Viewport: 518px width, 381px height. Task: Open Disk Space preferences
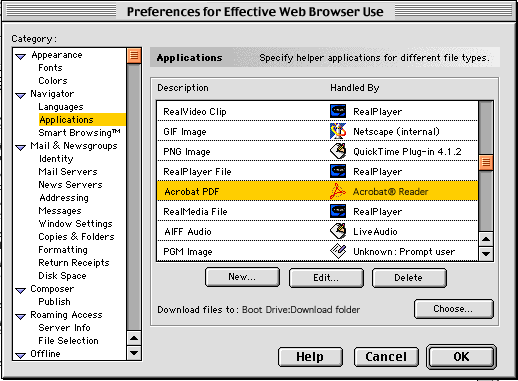pyautogui.click(x=62, y=276)
